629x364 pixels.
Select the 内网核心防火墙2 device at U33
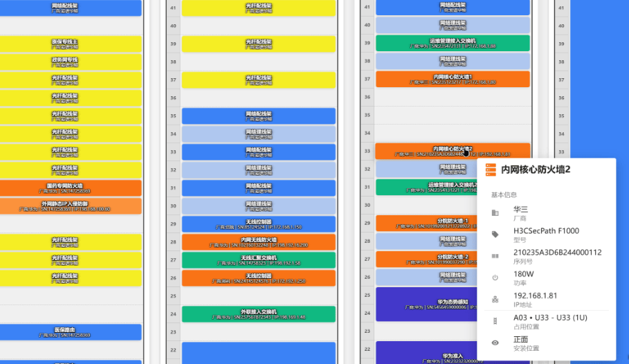(453, 152)
